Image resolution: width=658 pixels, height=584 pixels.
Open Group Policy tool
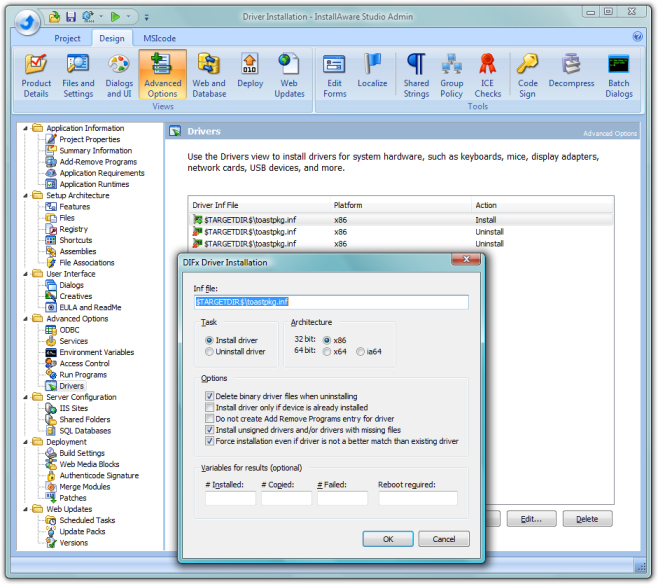[x=452, y=76]
